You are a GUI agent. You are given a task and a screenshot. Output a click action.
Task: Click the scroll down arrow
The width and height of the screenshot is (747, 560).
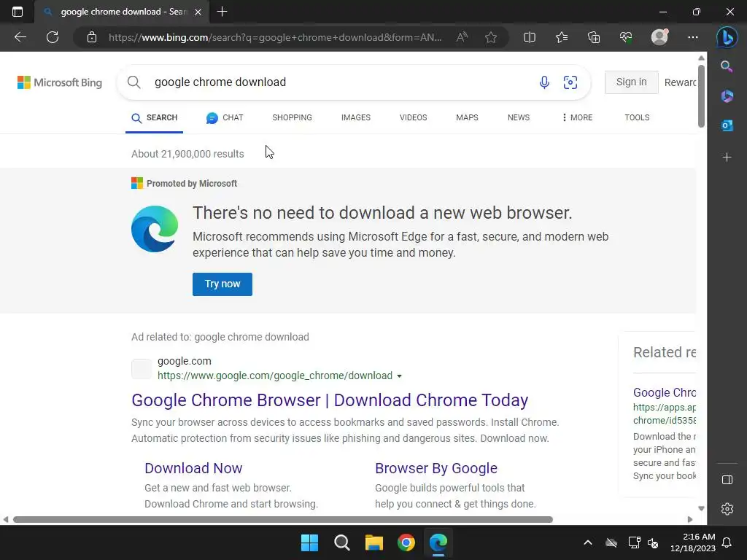point(701,508)
